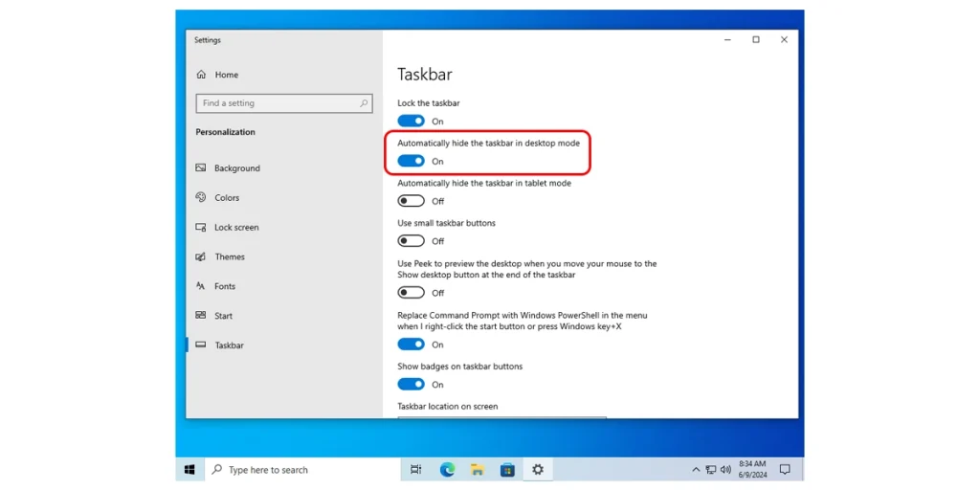Open Colors personalization settings
Image resolution: width=980 pixels, height=490 pixels.
tap(217, 197)
